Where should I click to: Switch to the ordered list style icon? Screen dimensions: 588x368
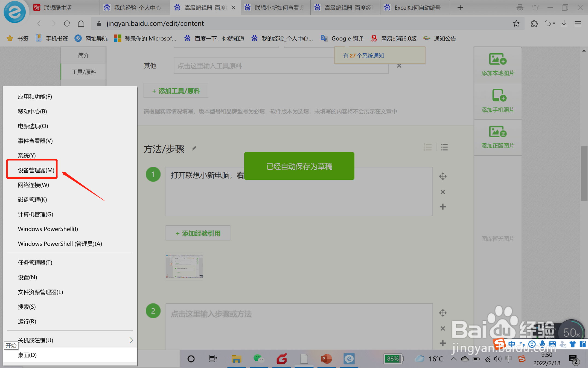click(x=428, y=147)
